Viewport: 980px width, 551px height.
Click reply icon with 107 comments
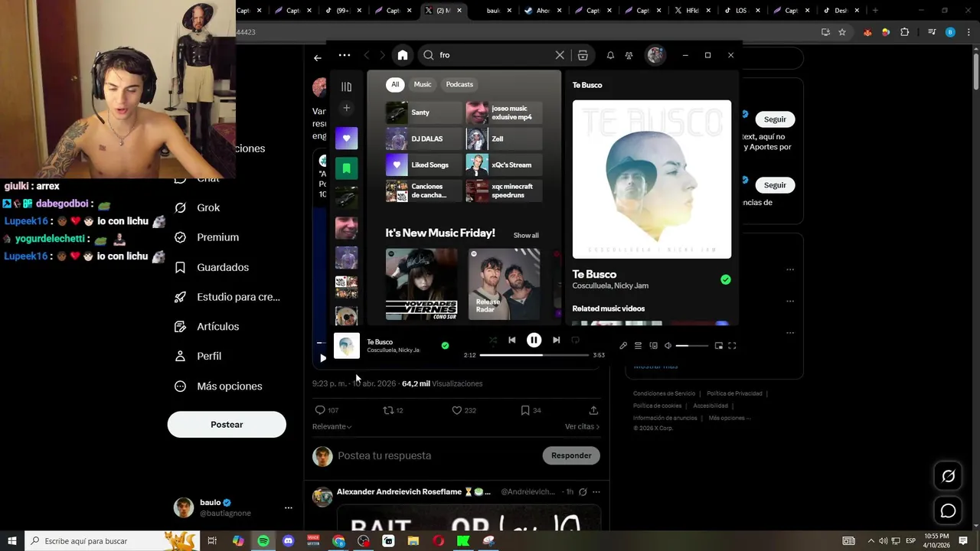[x=321, y=410]
